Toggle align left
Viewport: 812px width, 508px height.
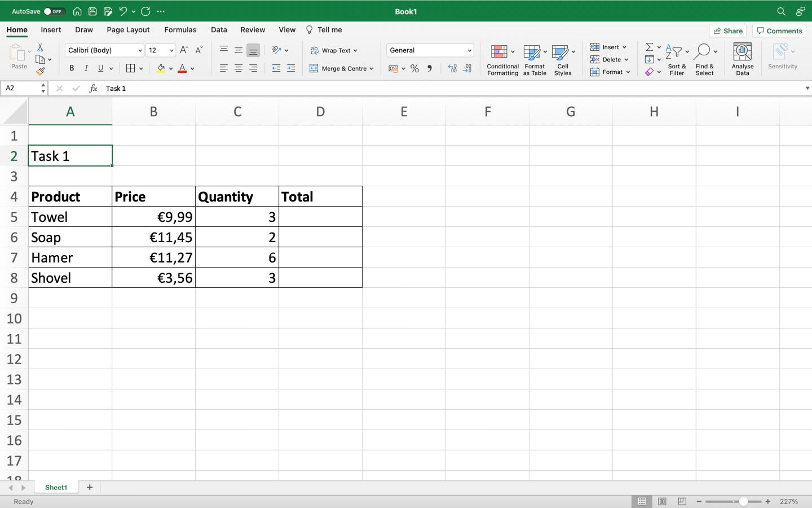click(224, 68)
